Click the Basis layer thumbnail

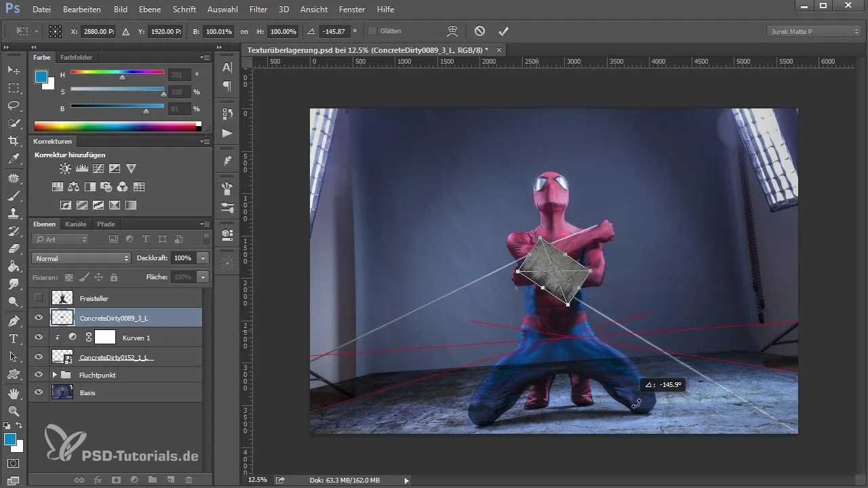[x=62, y=392]
